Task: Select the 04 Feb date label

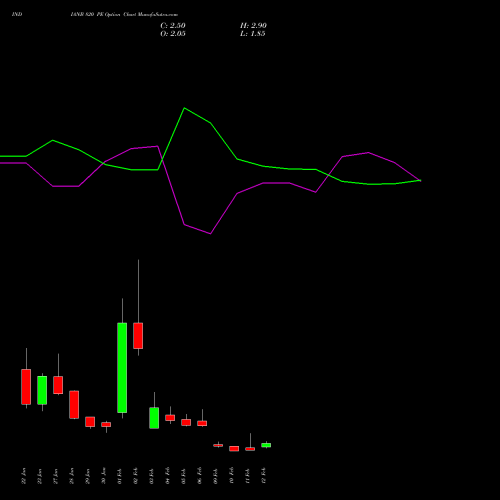Action: point(168,476)
